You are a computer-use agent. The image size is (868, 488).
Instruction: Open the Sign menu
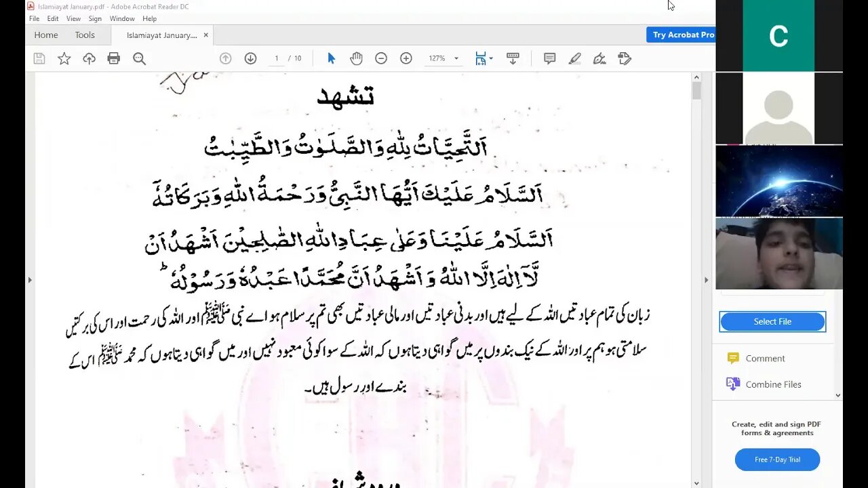[x=95, y=19]
